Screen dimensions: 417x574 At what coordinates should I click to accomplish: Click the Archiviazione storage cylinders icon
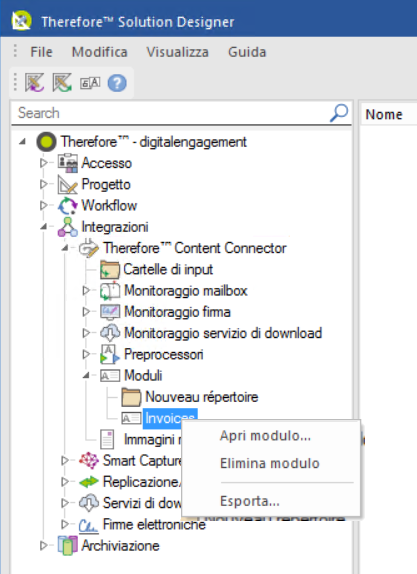click(x=68, y=546)
